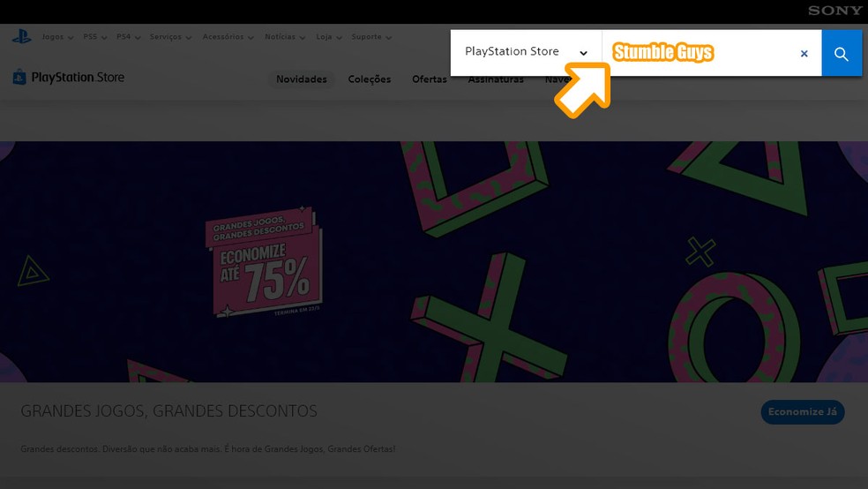Screen dimensions: 868x489
Task: Click the PlayStation Store title text
Action: coord(78,78)
